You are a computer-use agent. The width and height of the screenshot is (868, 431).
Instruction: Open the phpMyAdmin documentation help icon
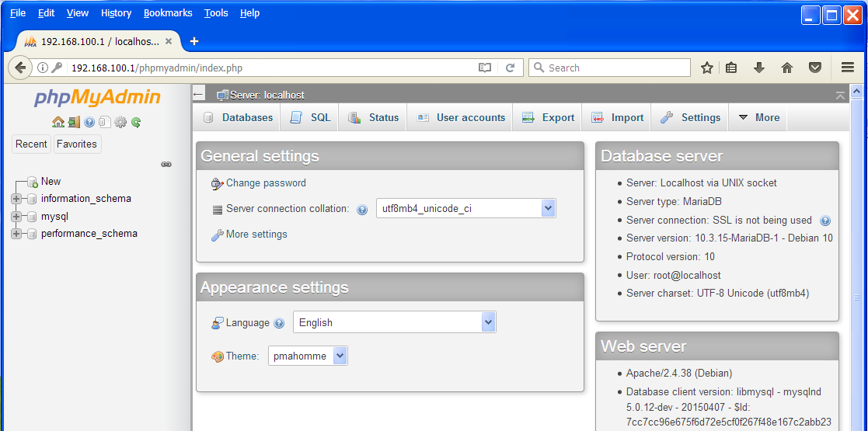point(89,122)
